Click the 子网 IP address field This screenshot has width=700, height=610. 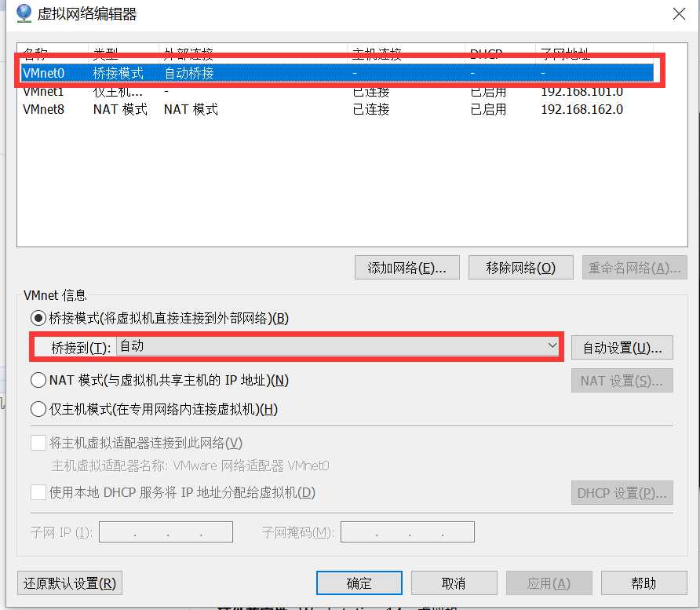[x=166, y=531]
